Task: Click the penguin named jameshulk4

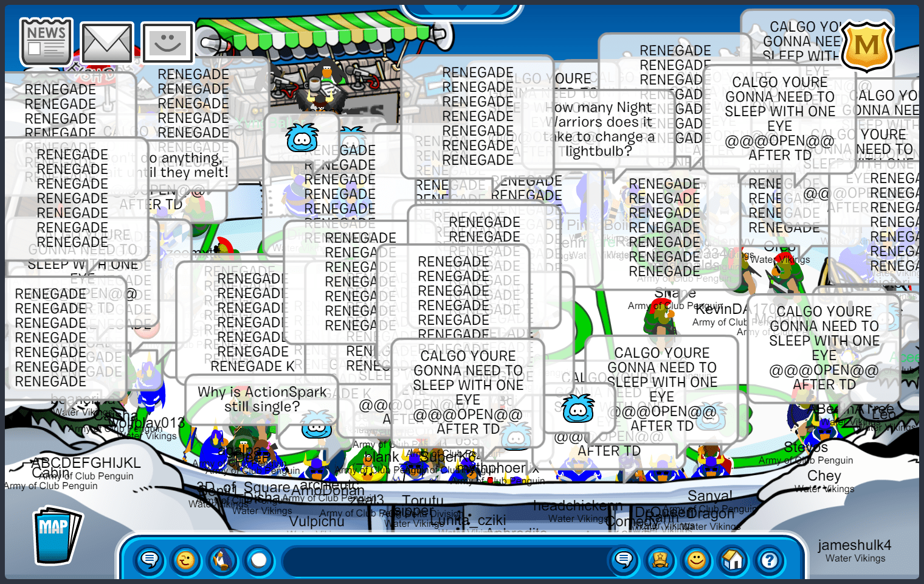Action: tap(854, 545)
